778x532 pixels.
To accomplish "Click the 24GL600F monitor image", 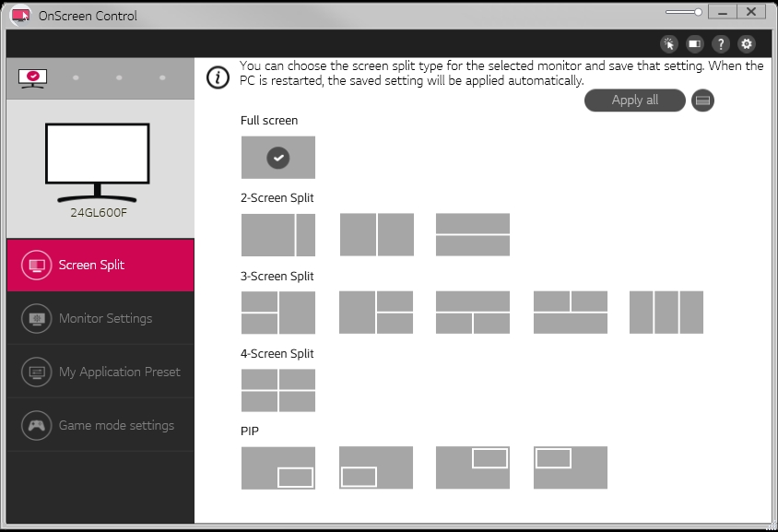I will point(98,163).
